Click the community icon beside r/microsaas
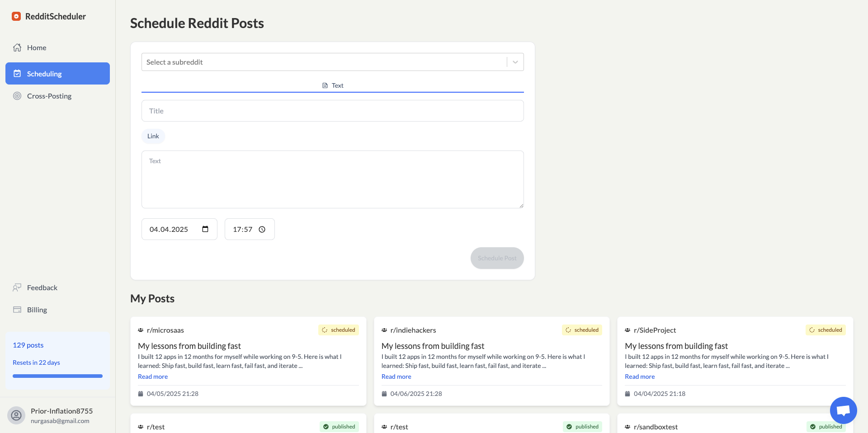This screenshot has height=433, width=868. (x=141, y=330)
